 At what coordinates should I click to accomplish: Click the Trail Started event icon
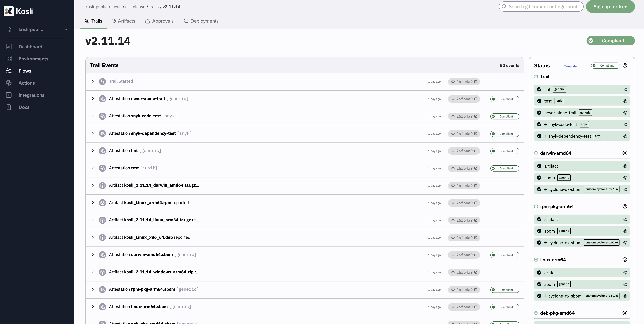pos(102,82)
